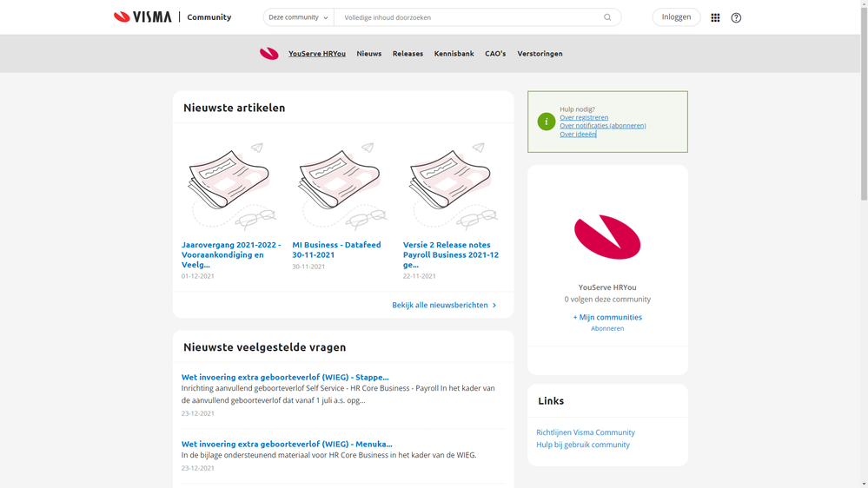Click the Inloggen button
868x488 pixels.
(x=676, y=17)
